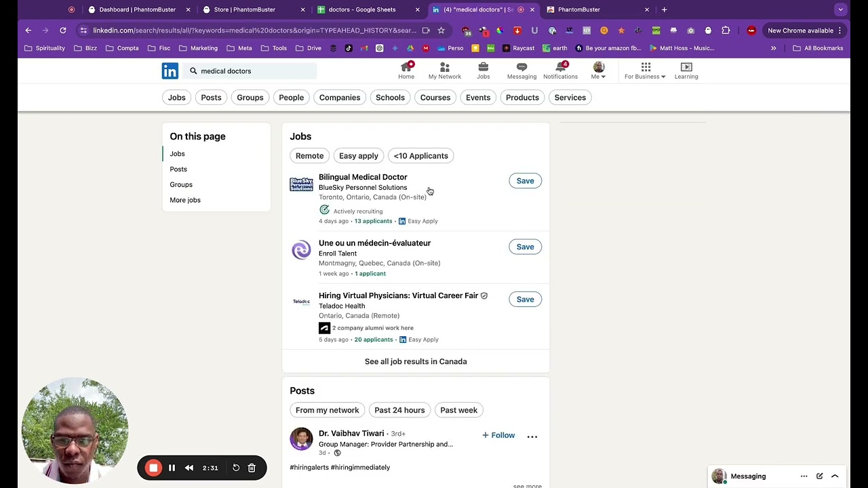Expand For Business apps menu
The width and height of the screenshot is (868, 488).
click(x=645, y=70)
